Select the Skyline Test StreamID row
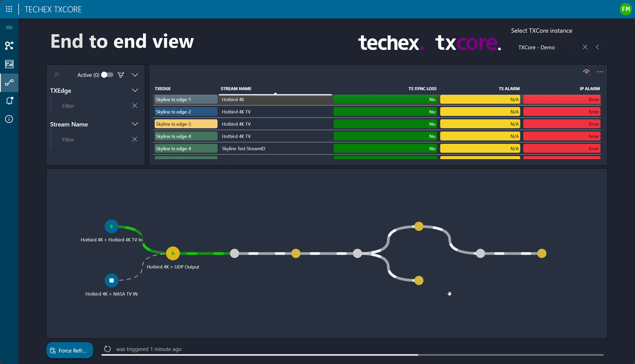Image resolution: width=635 pixels, height=364 pixels. [377, 149]
